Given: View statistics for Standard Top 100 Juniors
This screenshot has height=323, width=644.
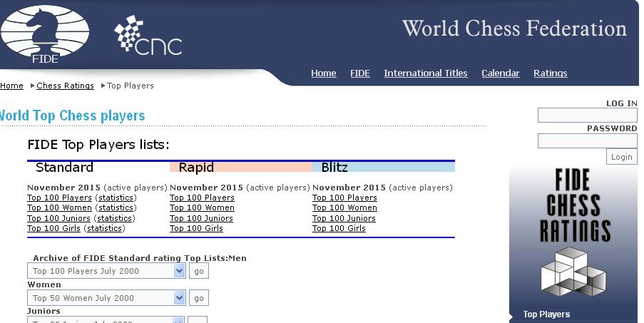Looking at the screenshot, I should pyautogui.click(x=114, y=218).
